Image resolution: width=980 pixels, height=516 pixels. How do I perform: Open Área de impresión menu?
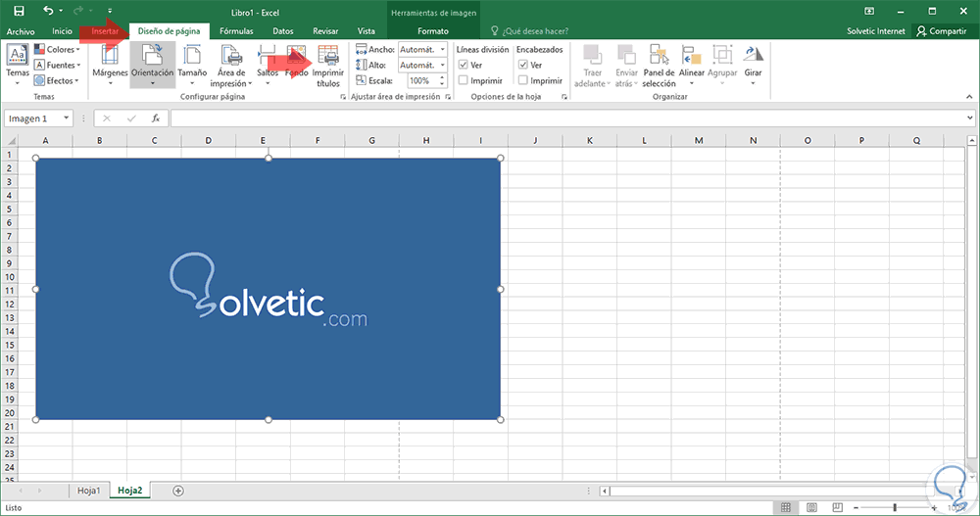pos(231,65)
